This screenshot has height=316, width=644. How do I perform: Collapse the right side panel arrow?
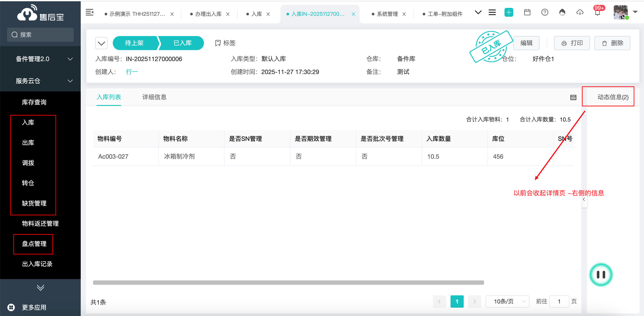584,200
